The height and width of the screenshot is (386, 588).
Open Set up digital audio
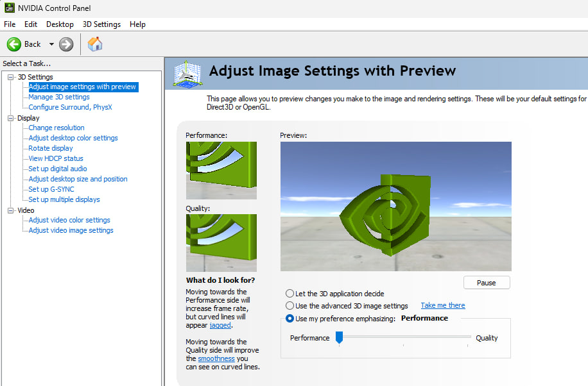pos(58,169)
